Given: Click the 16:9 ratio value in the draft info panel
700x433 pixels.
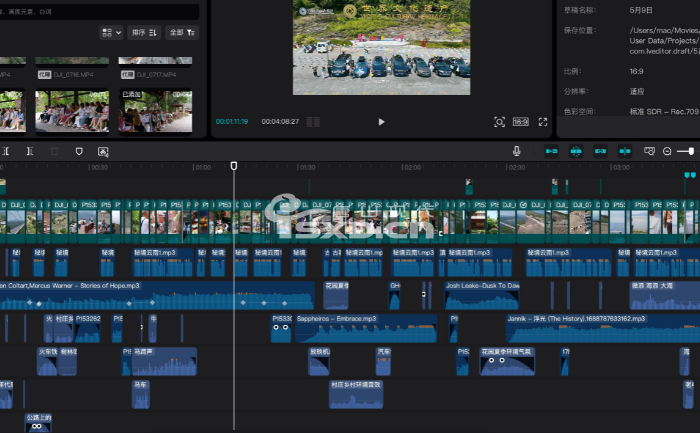Looking at the screenshot, I should click(637, 71).
